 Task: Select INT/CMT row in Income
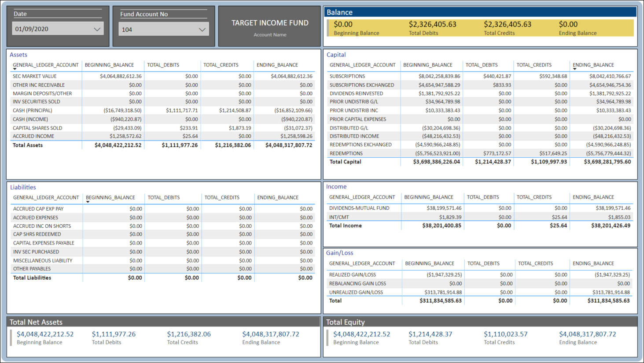[x=480, y=217]
